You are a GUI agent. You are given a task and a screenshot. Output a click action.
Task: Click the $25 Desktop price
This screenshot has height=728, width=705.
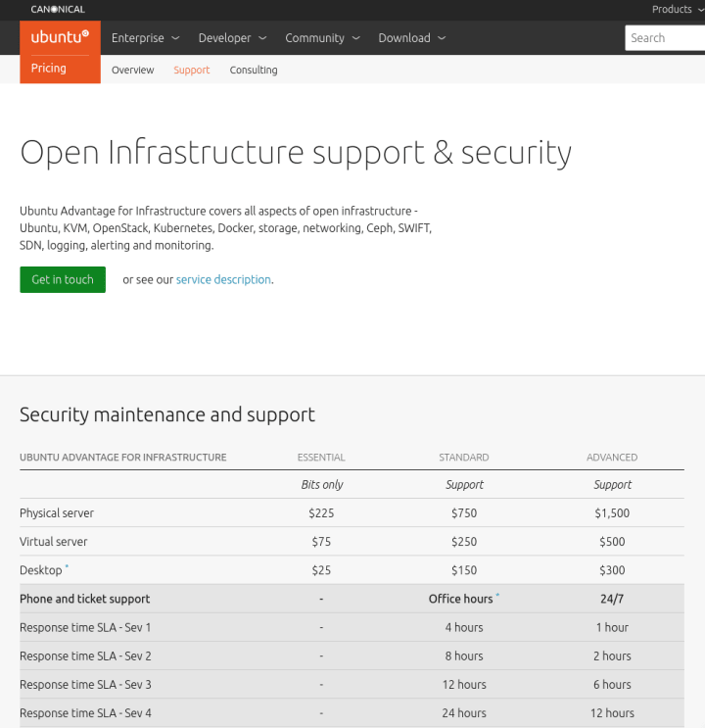(321, 570)
